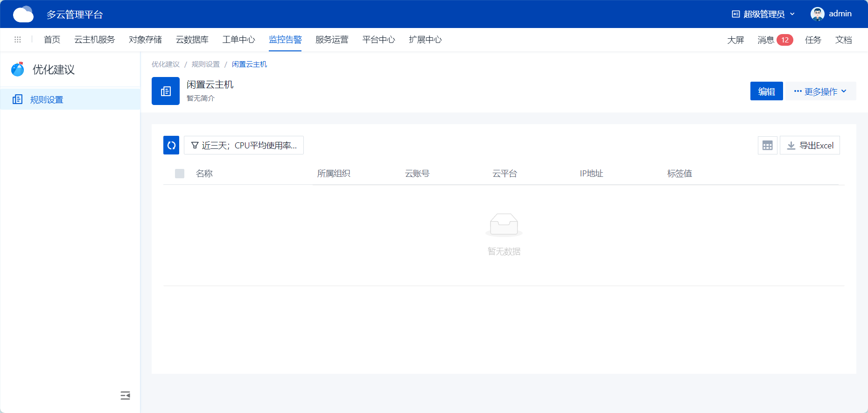Open the 平台中心 menu item
The height and width of the screenshot is (413, 868).
click(x=378, y=40)
